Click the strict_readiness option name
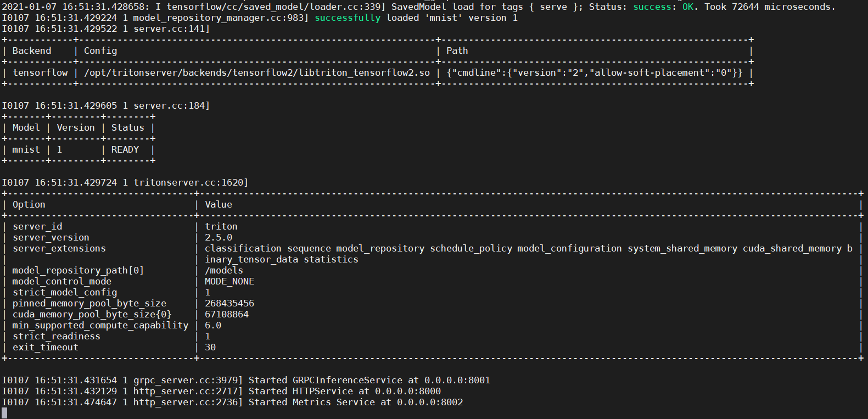Image resolution: width=868 pixels, height=419 pixels. coord(56,336)
